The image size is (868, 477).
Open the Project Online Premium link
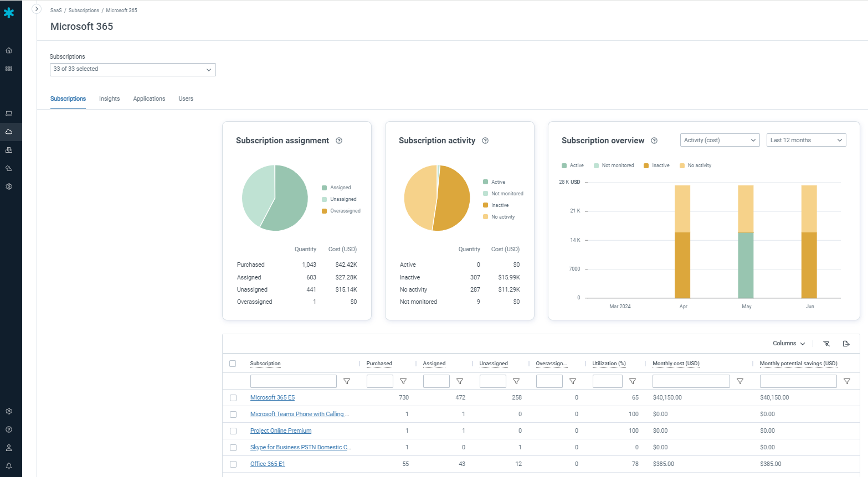tap(281, 431)
